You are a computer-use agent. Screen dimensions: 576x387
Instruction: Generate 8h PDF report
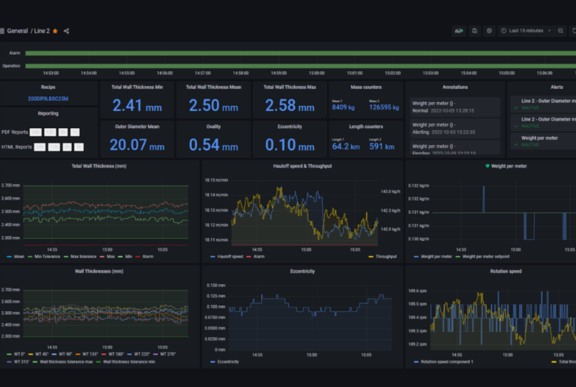point(63,132)
